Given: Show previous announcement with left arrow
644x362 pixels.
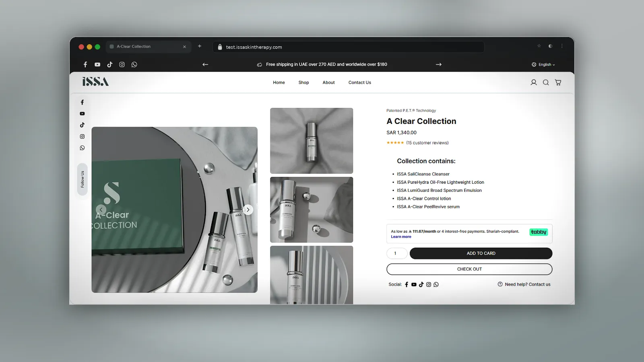Looking at the screenshot, I should [205, 64].
